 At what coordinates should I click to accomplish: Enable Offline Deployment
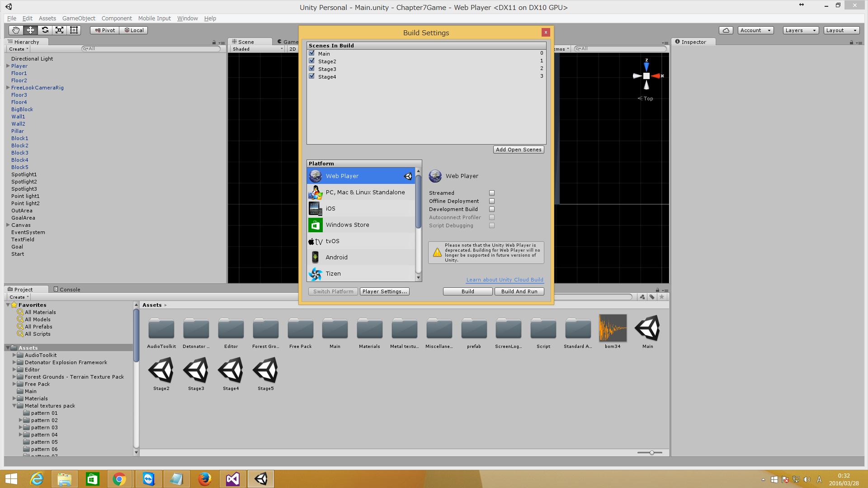pyautogui.click(x=491, y=201)
